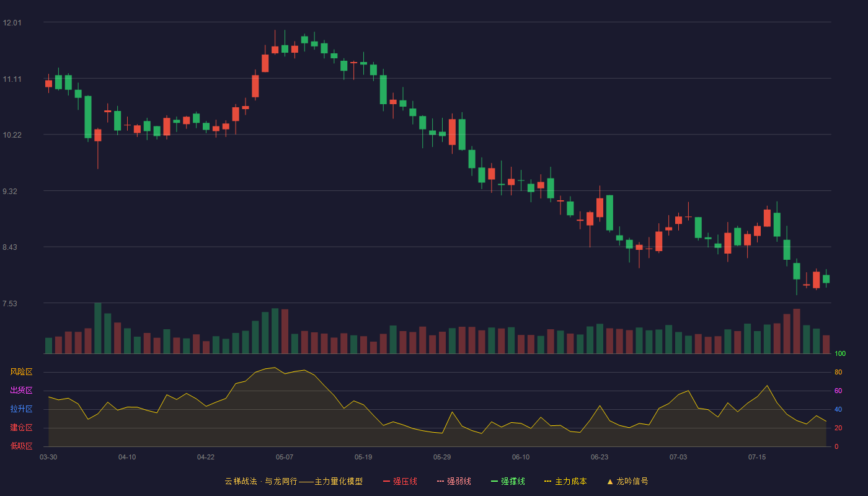Click the 03-30 date axis label

pyautogui.click(x=48, y=457)
